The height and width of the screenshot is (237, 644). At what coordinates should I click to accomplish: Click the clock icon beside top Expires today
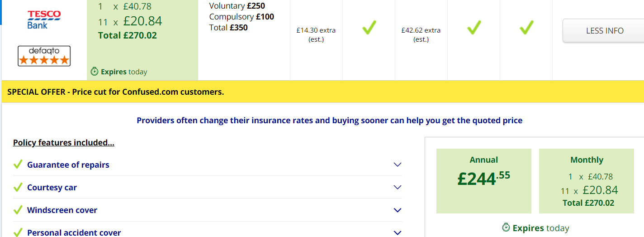95,71
